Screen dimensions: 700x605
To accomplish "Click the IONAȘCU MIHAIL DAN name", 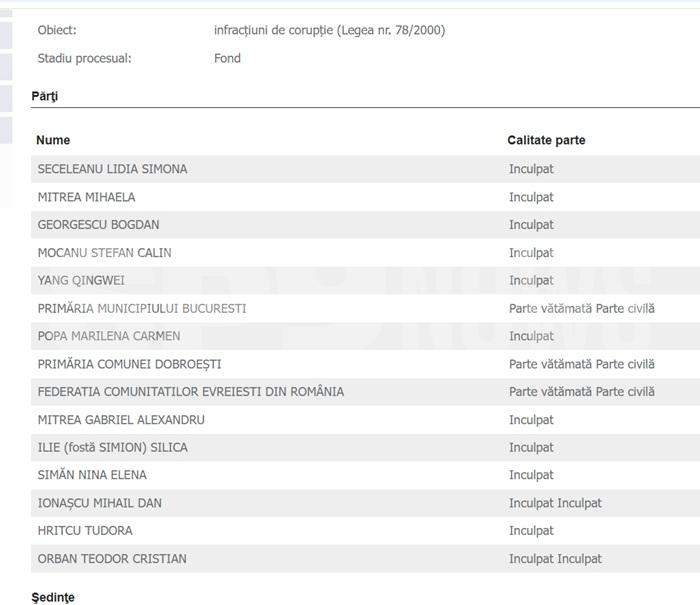I will [x=99, y=503].
